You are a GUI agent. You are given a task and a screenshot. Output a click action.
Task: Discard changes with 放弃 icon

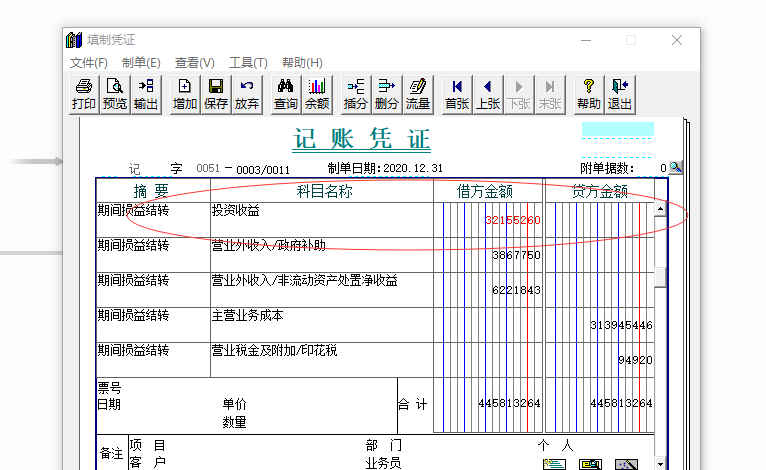247,94
